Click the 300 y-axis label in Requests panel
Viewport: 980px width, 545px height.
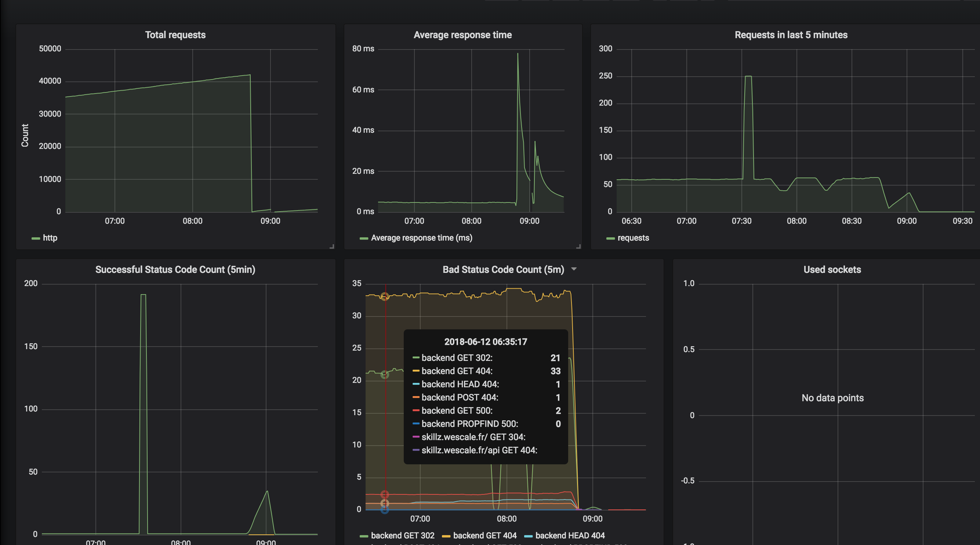click(605, 49)
